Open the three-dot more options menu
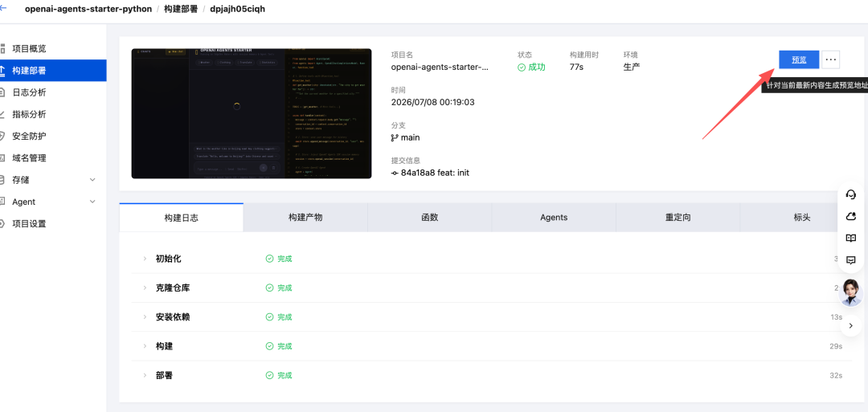This screenshot has height=412, width=868. coord(830,59)
